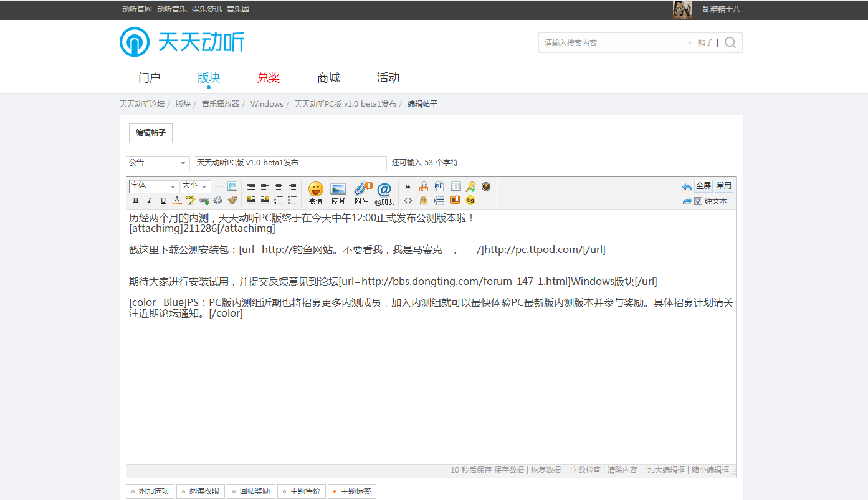The width and height of the screenshot is (868, 500).
Task: Insert hidden content with the lock icon
Action: tap(424, 200)
